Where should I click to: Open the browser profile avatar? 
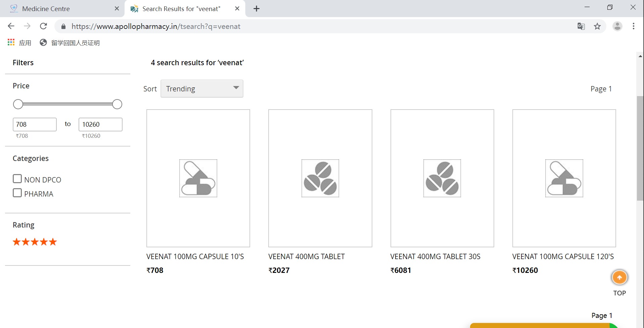(617, 26)
